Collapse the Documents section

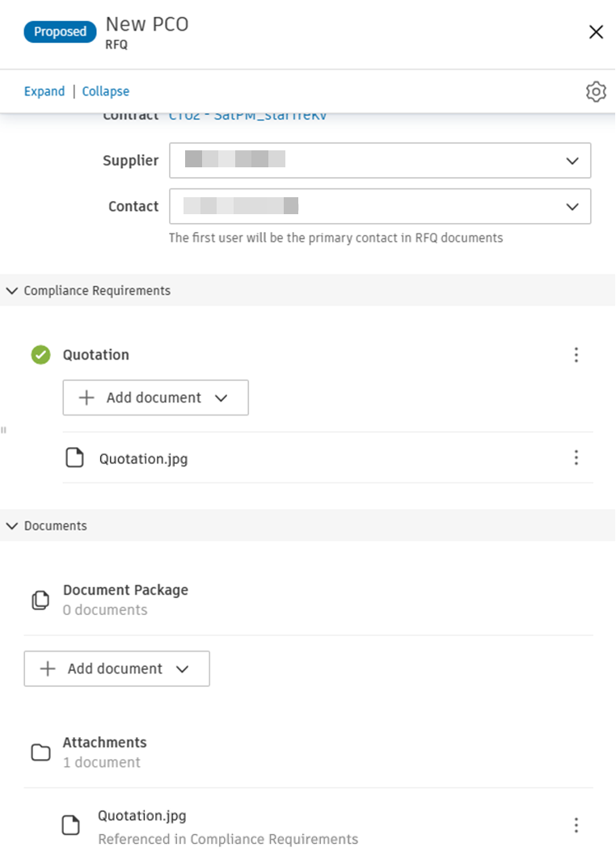(11, 525)
